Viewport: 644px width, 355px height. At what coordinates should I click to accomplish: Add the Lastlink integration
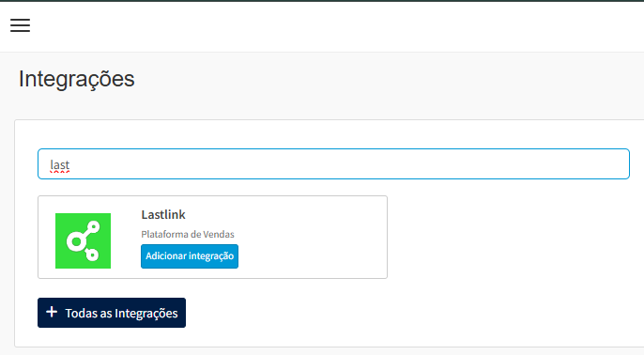(190, 256)
